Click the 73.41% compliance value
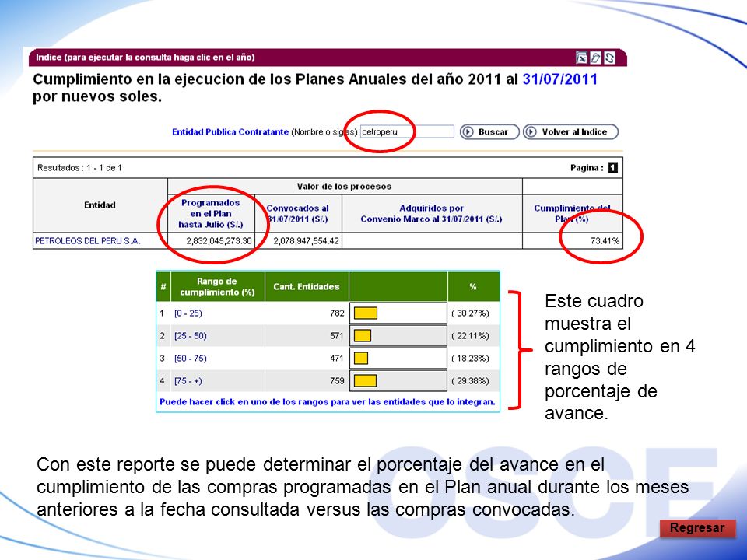 click(x=605, y=241)
